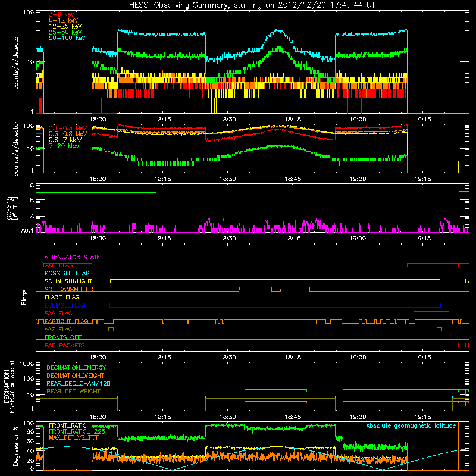
Task: Click the SAA_FLAG label
Action: pyautogui.click(x=58, y=313)
